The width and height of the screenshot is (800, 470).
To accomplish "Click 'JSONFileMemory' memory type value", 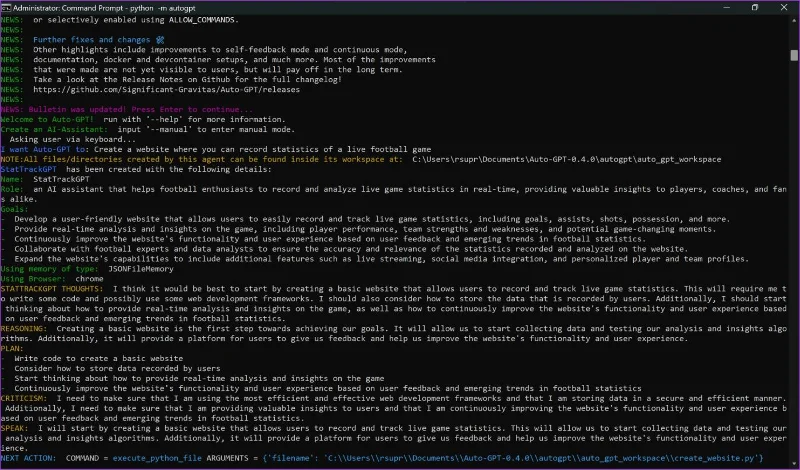I will [x=141, y=269].
